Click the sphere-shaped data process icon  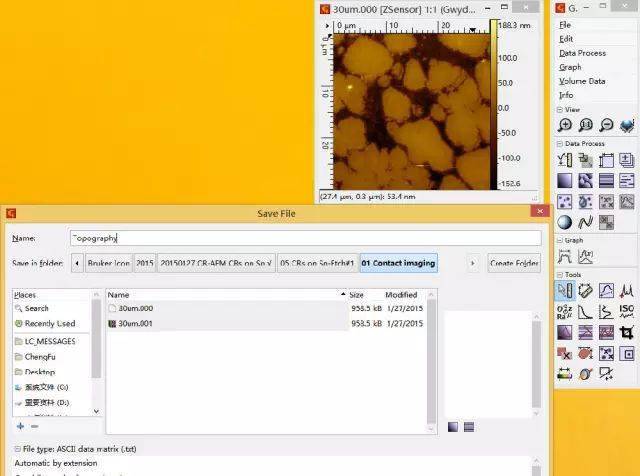coord(565,222)
